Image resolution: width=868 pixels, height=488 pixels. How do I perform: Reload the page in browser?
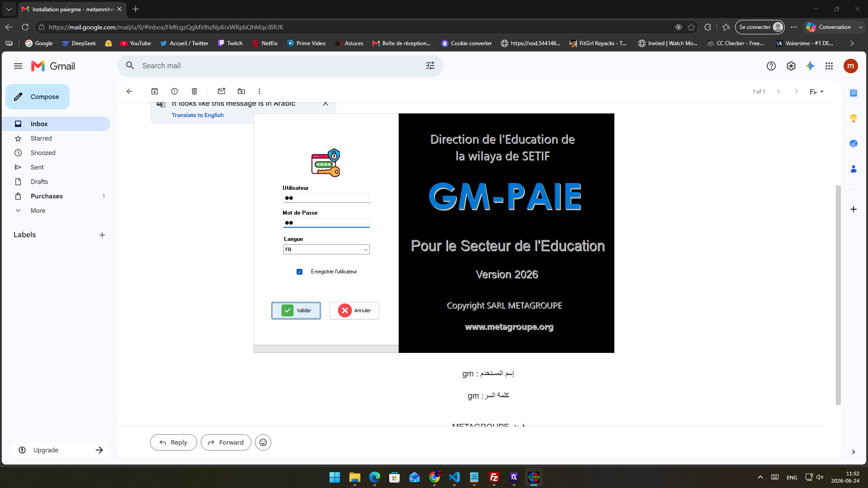coord(25,27)
